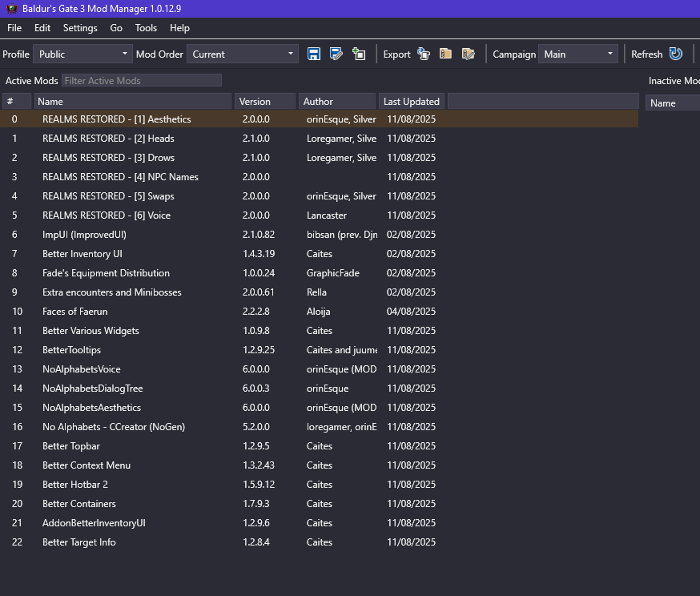Open the File menu
The image size is (700, 596).
click(x=14, y=28)
